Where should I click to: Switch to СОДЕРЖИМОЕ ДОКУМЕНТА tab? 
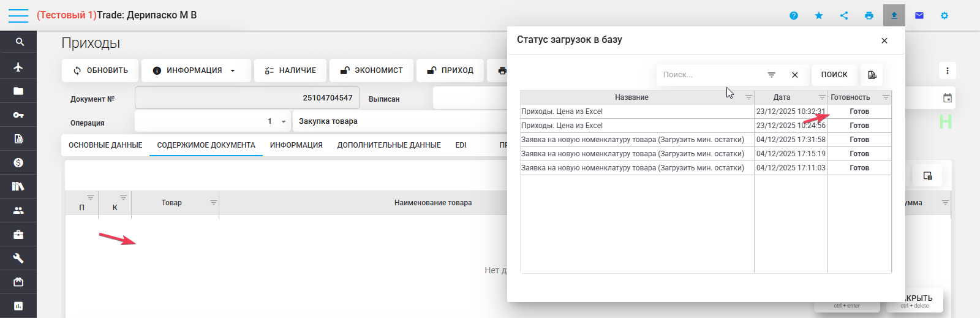click(x=206, y=145)
